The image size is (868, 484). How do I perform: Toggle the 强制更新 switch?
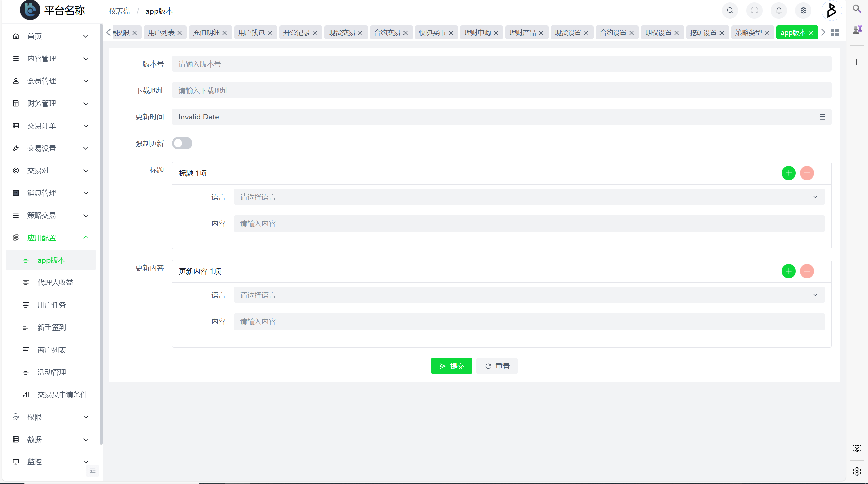(182, 143)
